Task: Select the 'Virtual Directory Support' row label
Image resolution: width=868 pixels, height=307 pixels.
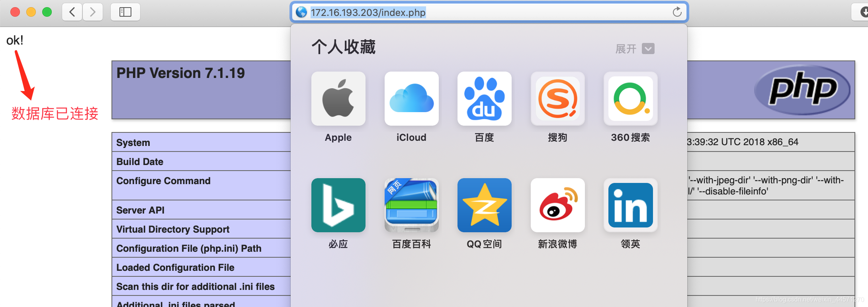Action: [173, 229]
